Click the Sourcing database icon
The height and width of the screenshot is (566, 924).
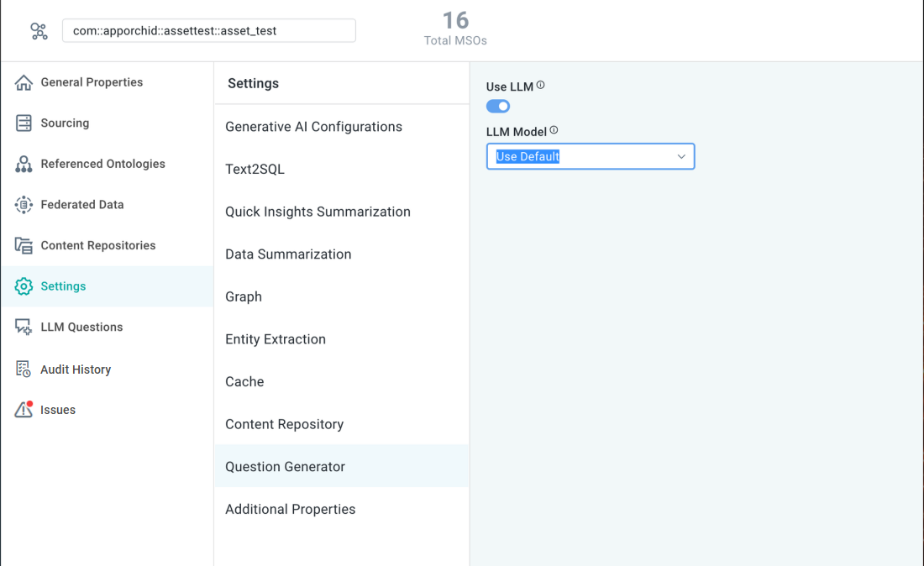coord(24,123)
